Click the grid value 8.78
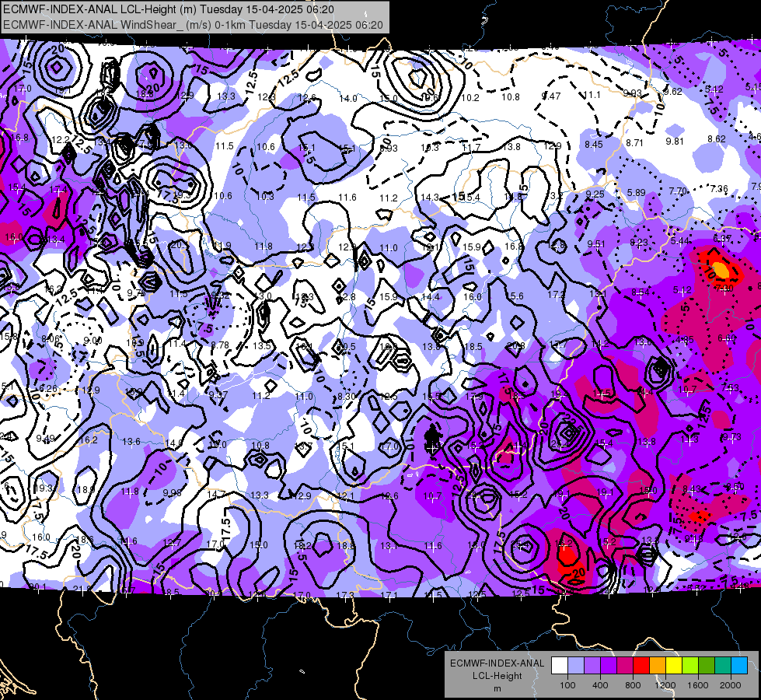This screenshot has height=700, width=761. [x=220, y=345]
